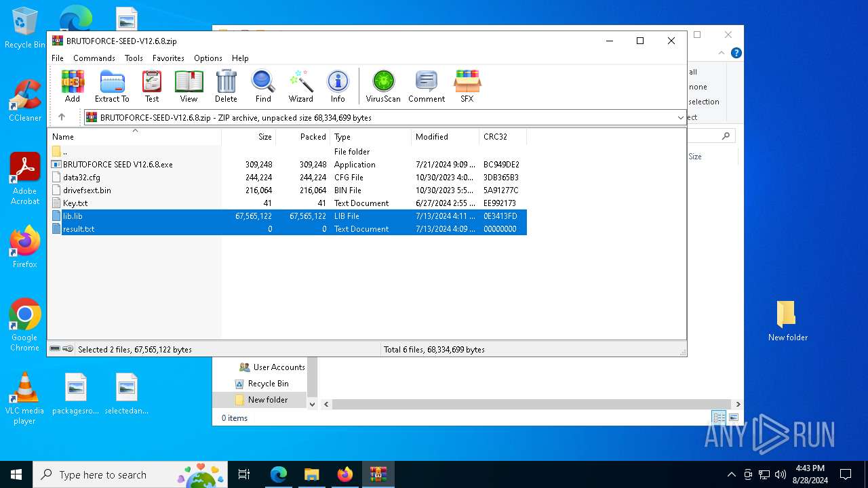868x488 pixels.
Task: Select the packagesro desktop file
Action: (x=76, y=394)
